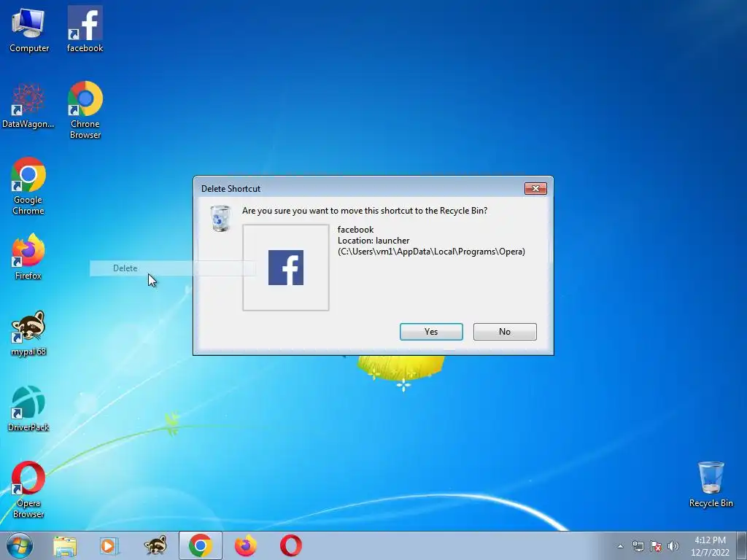Viewport: 747px width, 560px height.
Task: Select the facebook desktop shortcut
Action: pos(85,29)
